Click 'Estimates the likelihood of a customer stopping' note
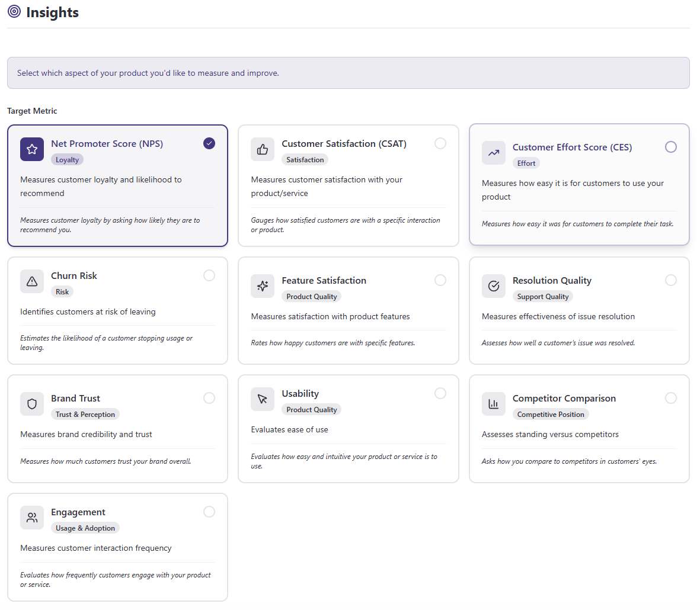The image size is (700, 610). coord(106,343)
